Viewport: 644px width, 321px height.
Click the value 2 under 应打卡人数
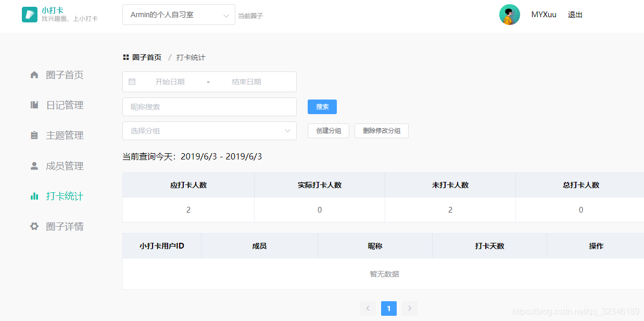(x=188, y=210)
